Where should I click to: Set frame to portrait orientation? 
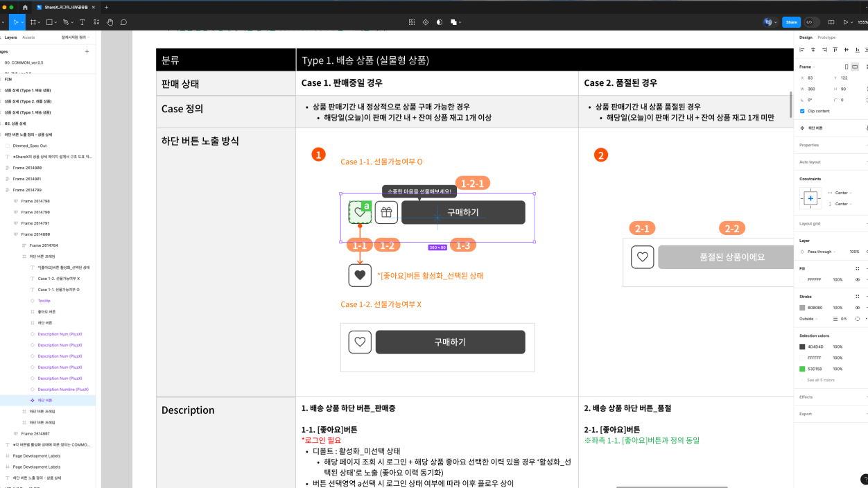coord(846,67)
